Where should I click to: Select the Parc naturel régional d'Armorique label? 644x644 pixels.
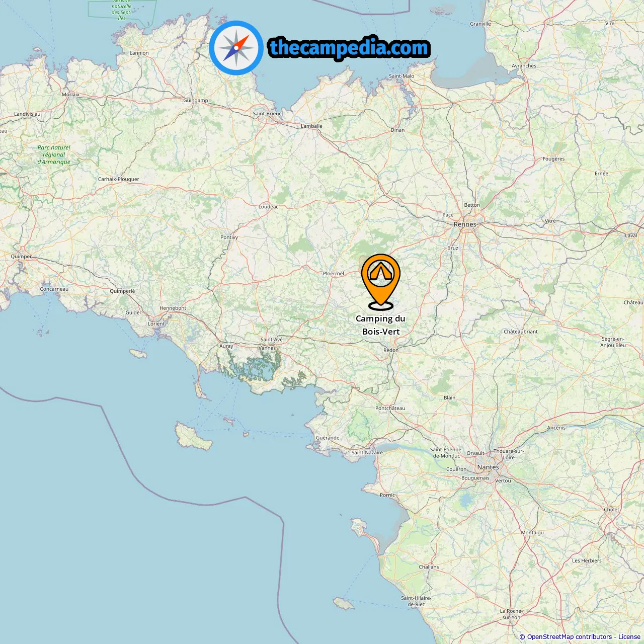54,154
